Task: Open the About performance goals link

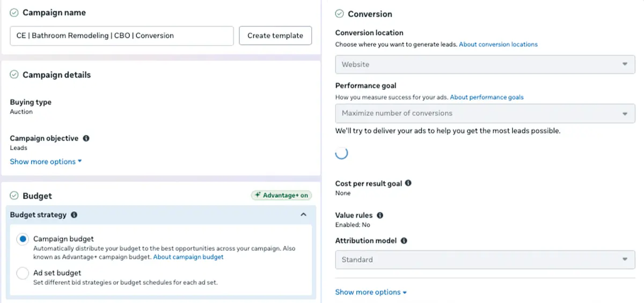Action: point(486,98)
